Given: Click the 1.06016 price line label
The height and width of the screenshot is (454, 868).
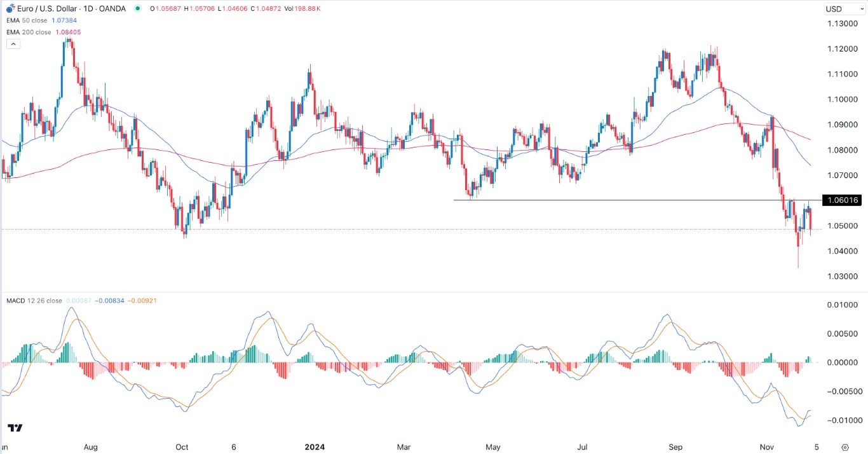Looking at the screenshot, I should coord(842,200).
